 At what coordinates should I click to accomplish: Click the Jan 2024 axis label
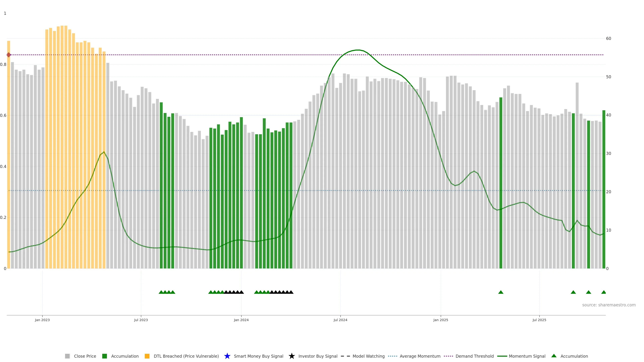241,320
